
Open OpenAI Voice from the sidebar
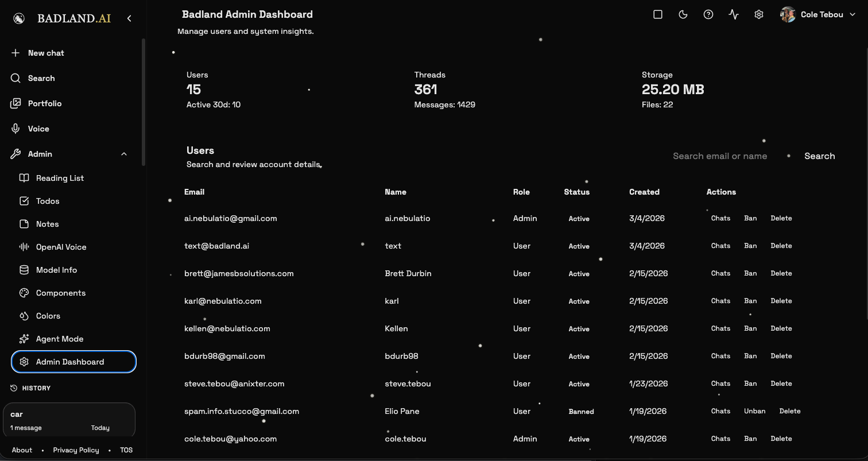(x=63, y=247)
